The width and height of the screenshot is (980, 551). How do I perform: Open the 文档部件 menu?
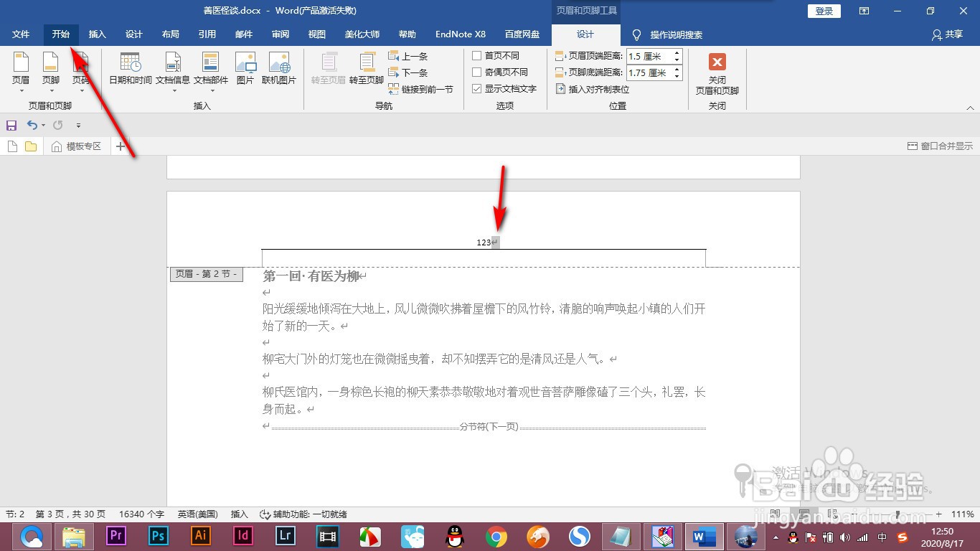pyautogui.click(x=211, y=72)
